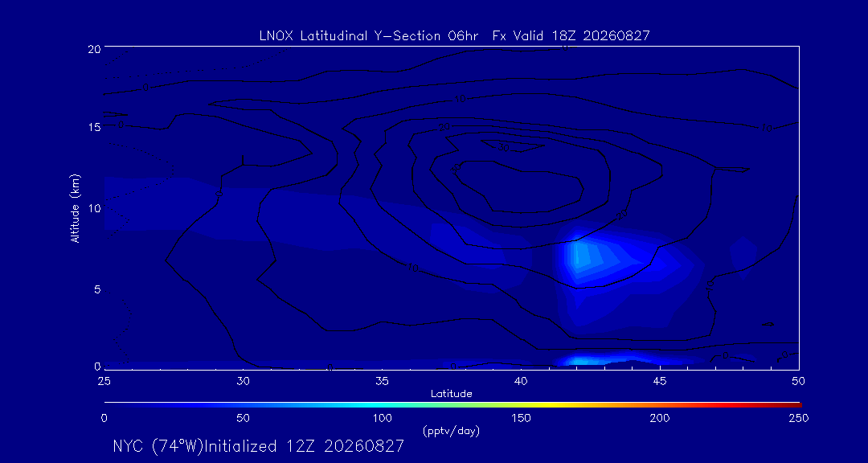Click the 20 altitude tick label
The height and width of the screenshot is (463, 868).
point(93,48)
